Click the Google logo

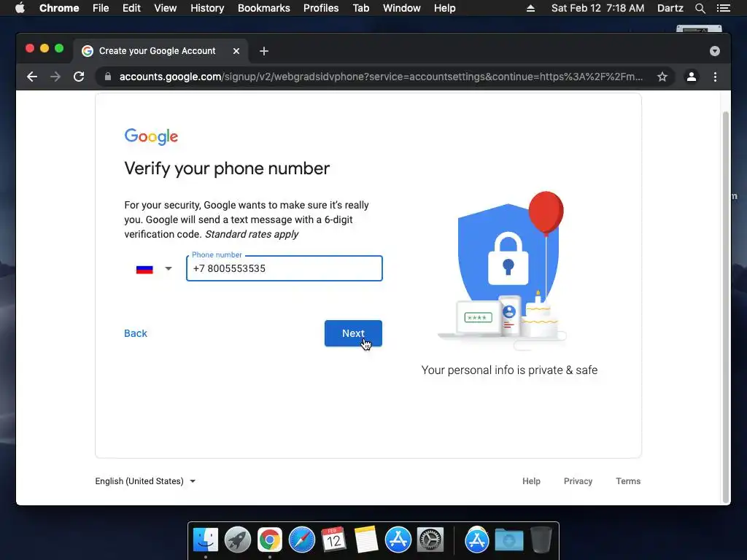151,136
